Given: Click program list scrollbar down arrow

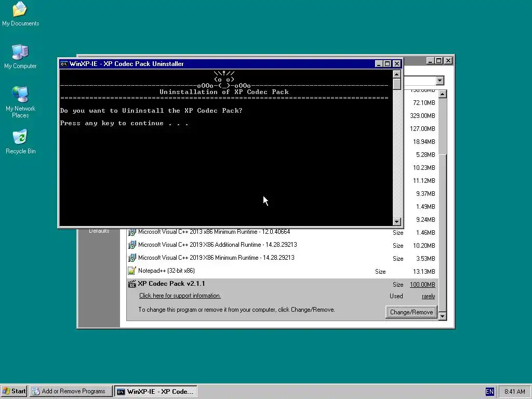Looking at the screenshot, I should pos(443,316).
